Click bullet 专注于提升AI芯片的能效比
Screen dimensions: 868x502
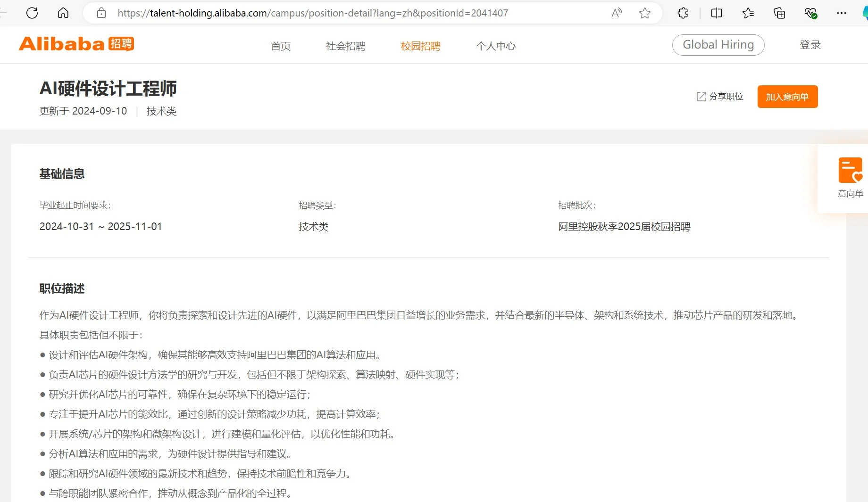(x=209, y=414)
